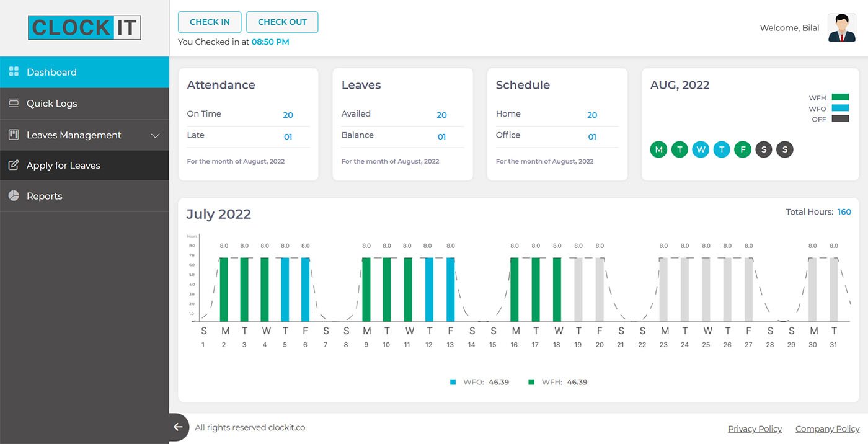Select the green Monday circle in AUG, 2022
Image resolution: width=868 pixels, height=444 pixels.
[658, 149]
